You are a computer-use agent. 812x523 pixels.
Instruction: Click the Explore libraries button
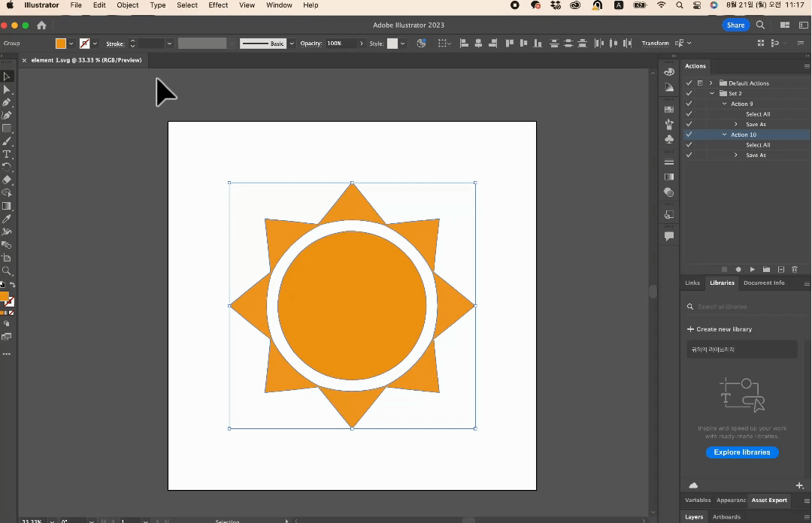(x=741, y=452)
